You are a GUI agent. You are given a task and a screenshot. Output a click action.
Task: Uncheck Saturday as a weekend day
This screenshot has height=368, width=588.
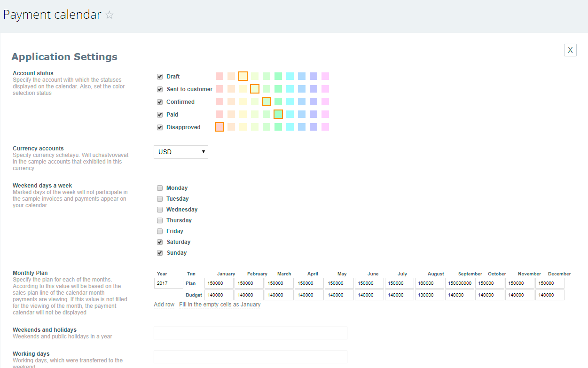pyautogui.click(x=160, y=242)
